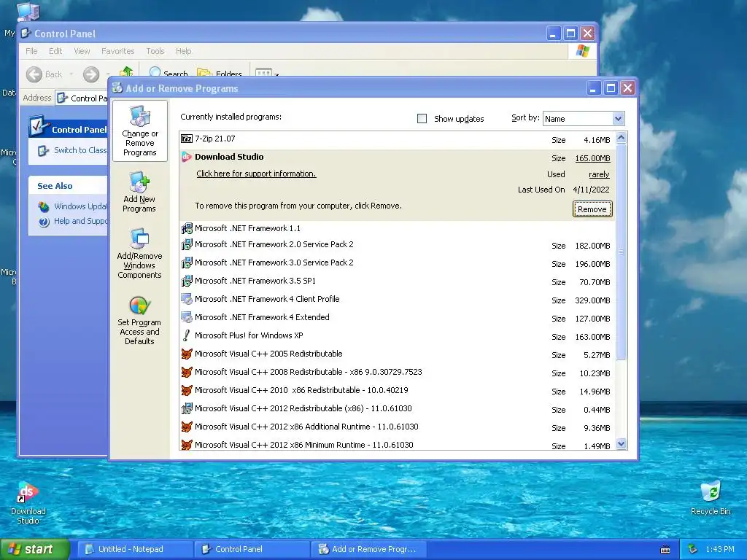Open File menu in Control Panel
The image size is (747, 560).
[x=31, y=51]
